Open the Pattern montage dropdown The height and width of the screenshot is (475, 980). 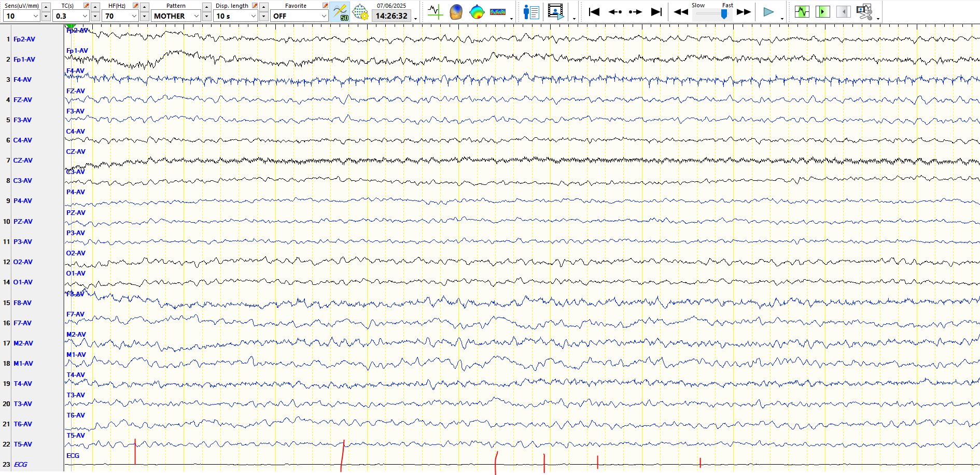[176, 16]
